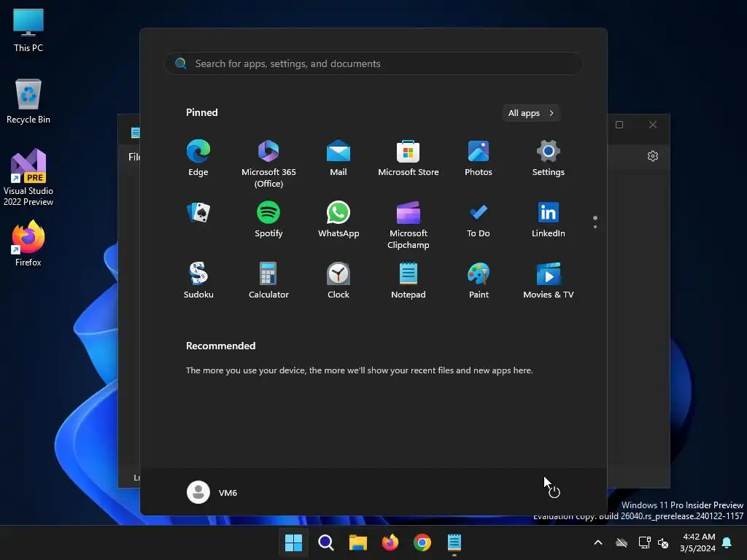The image size is (747, 560).
Task: Go to next pinned apps page dots
Action: point(595,222)
